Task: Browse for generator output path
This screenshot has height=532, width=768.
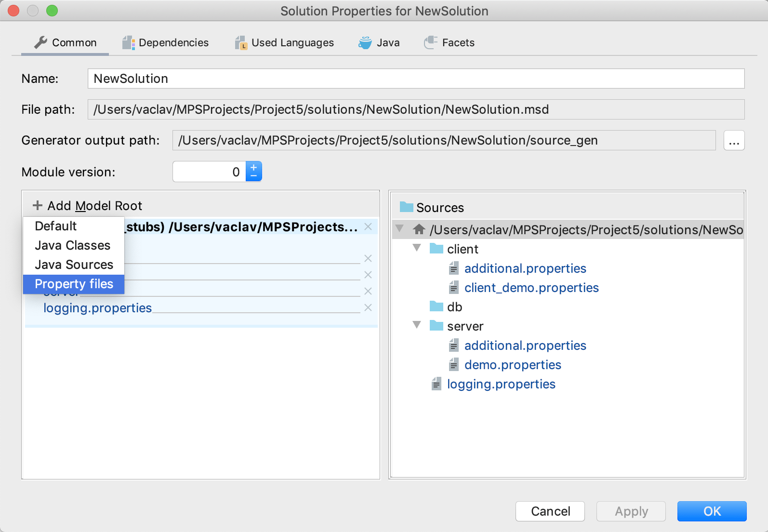Action: click(x=734, y=141)
